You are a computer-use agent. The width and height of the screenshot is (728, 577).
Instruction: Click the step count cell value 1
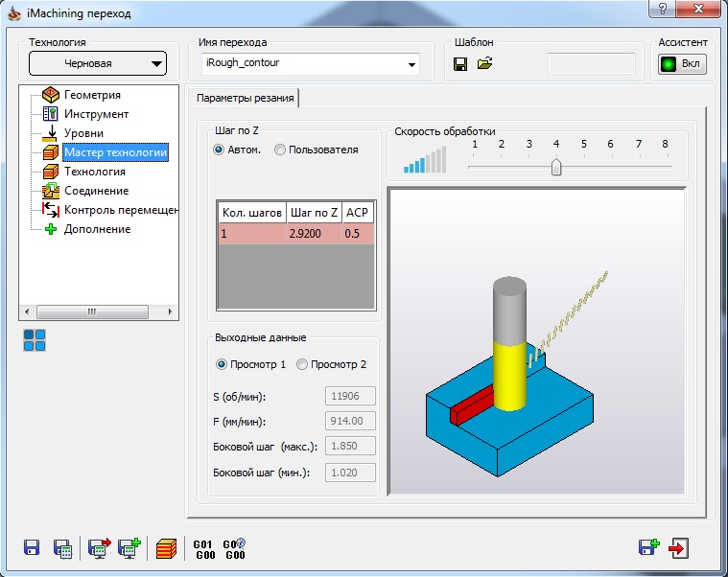tap(252, 234)
